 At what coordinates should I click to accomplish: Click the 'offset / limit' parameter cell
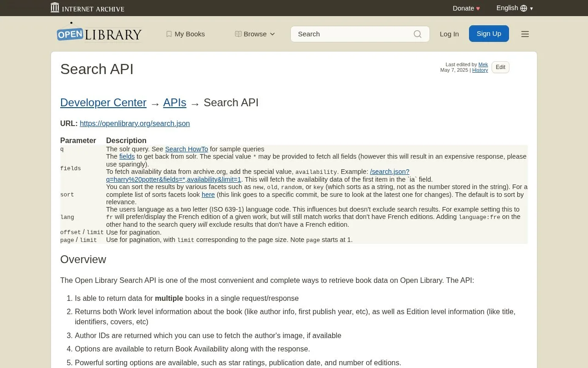(x=82, y=232)
